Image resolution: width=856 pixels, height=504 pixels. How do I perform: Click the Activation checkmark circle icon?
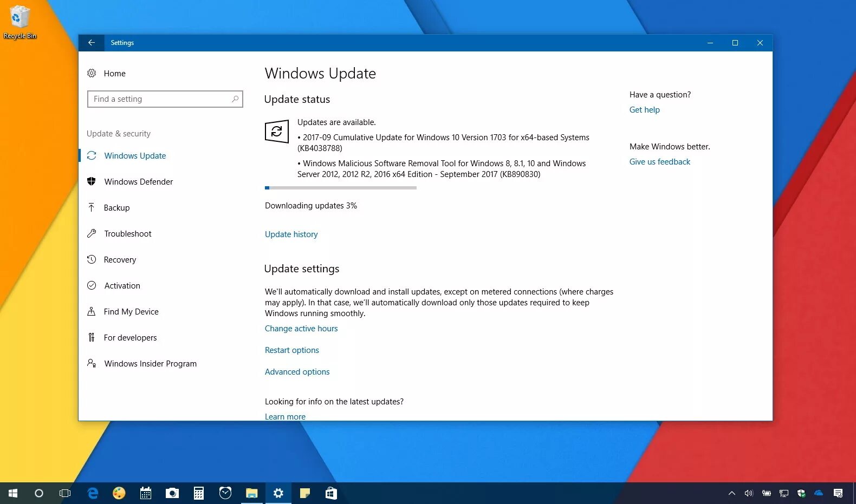pyautogui.click(x=92, y=285)
